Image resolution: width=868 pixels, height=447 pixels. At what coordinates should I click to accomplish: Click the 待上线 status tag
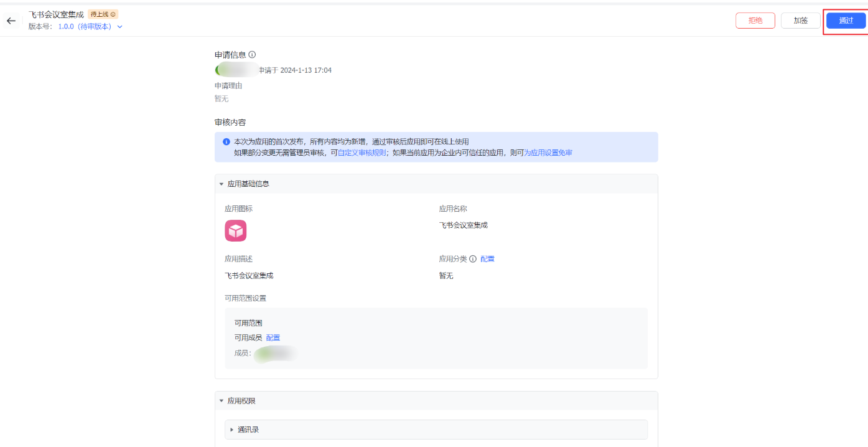[103, 14]
